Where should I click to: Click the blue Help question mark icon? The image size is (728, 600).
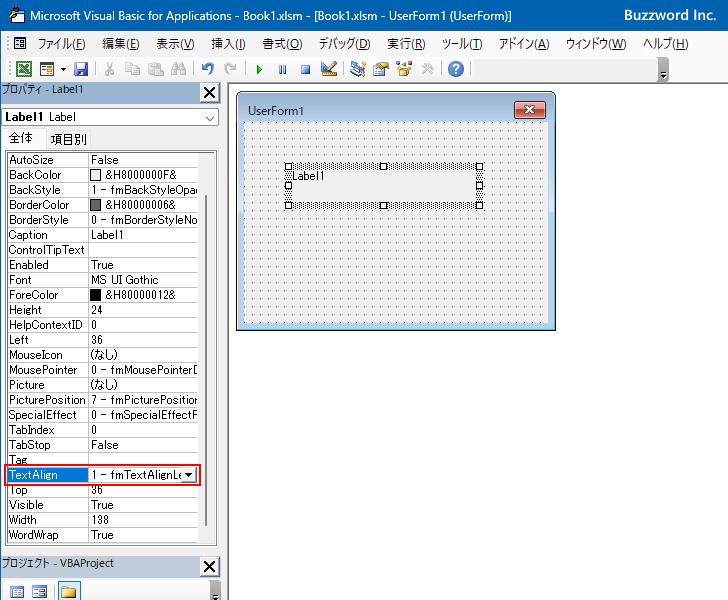click(x=456, y=69)
